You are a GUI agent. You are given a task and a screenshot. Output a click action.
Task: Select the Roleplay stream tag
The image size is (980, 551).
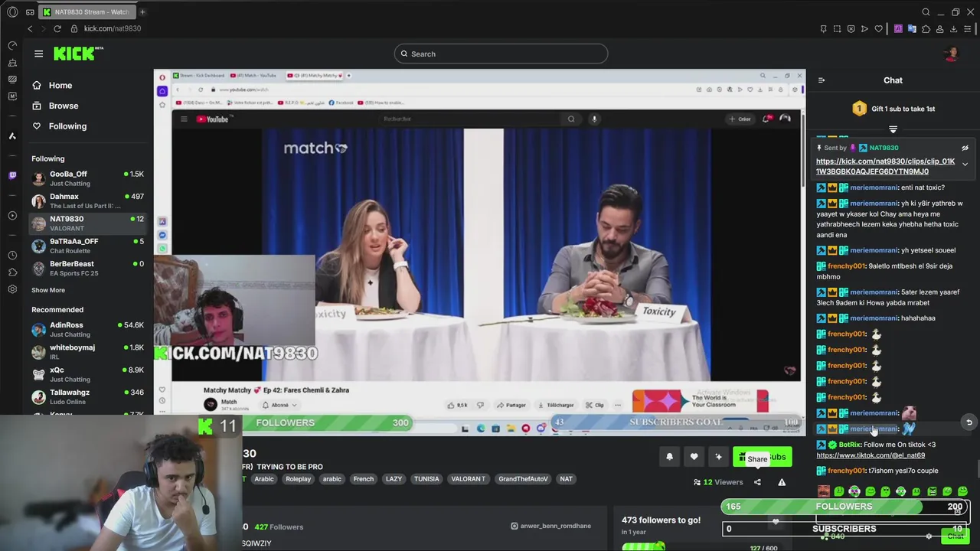298,479
